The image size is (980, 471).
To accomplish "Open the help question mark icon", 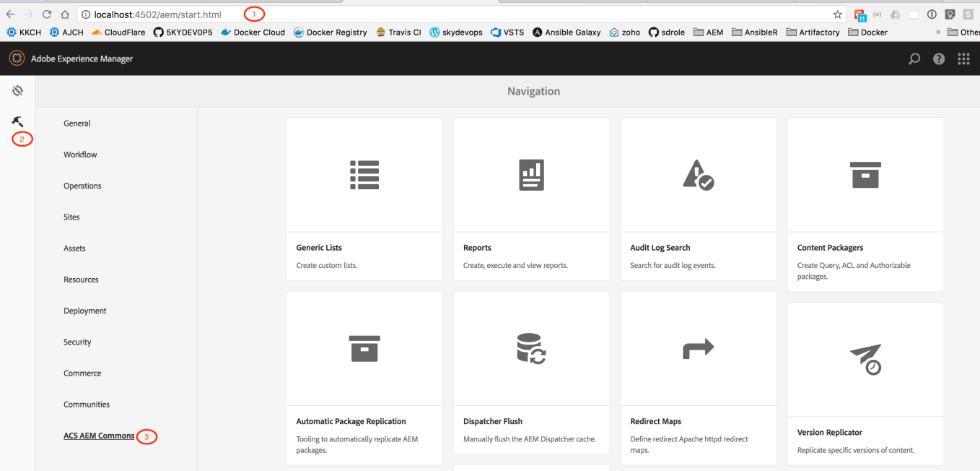I will coord(939,59).
